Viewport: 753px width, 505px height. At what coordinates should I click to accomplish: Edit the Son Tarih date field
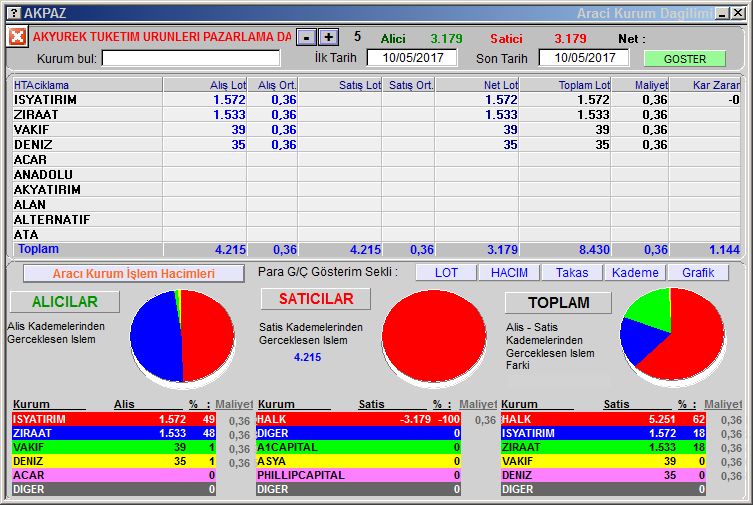coord(584,58)
